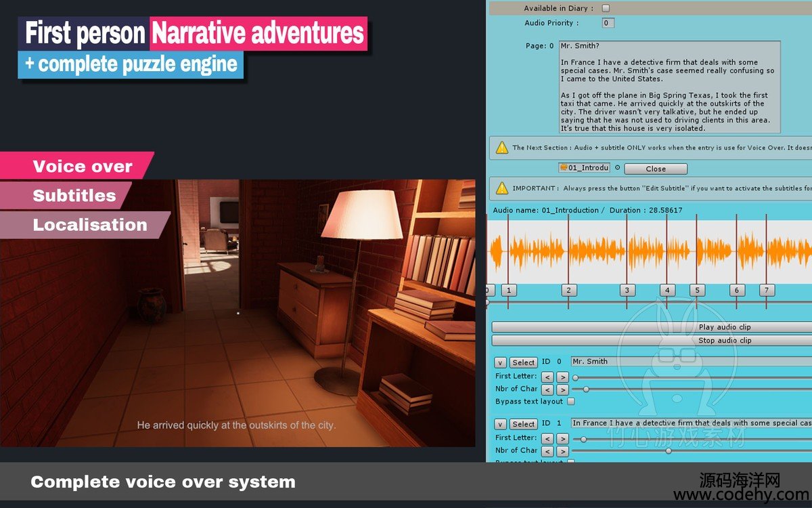Click the 'Complete voice over system' caption
This screenshot has height=508, width=812.
click(x=163, y=482)
